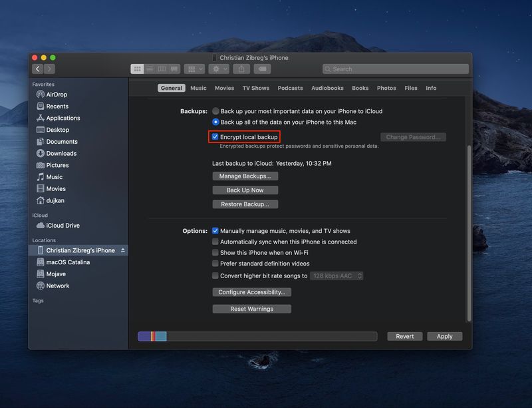Enable Convert higher bit rate songs
This screenshot has width=532, height=408.
(215, 276)
